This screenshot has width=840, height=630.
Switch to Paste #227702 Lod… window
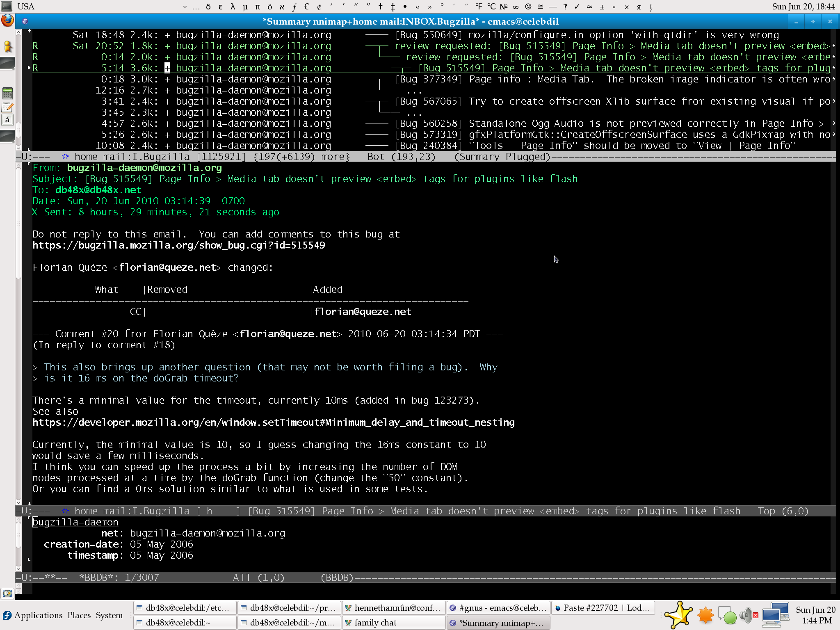(603, 608)
